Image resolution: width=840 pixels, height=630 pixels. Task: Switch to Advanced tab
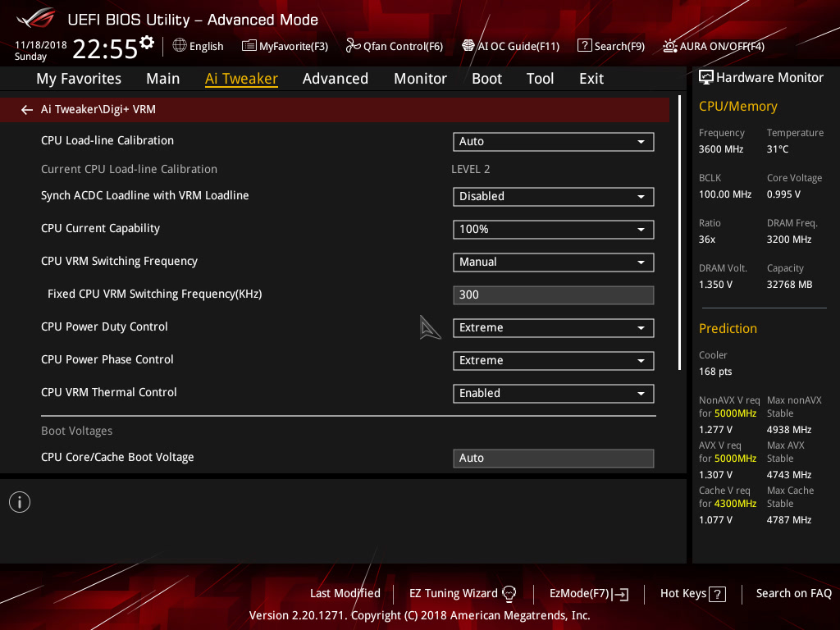(x=336, y=79)
